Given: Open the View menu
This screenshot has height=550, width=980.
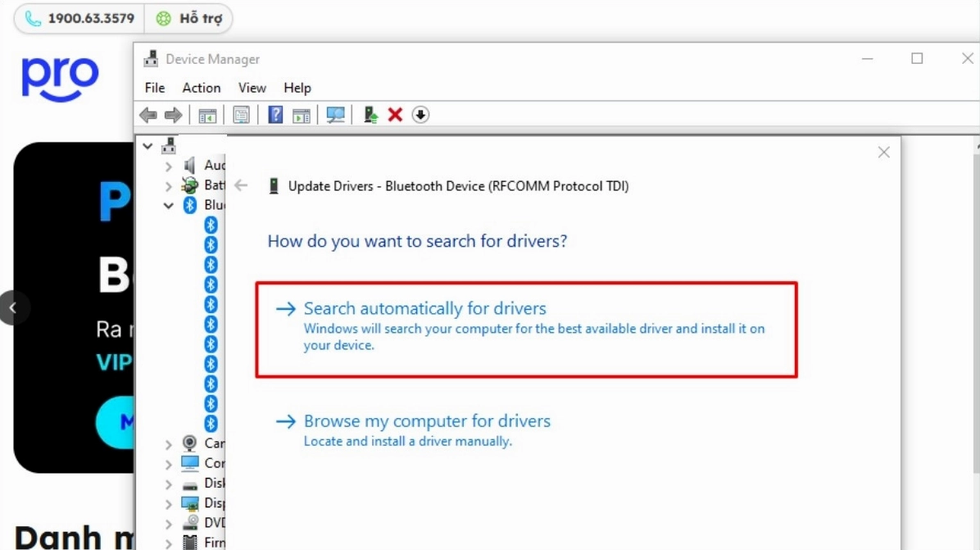Looking at the screenshot, I should (252, 88).
